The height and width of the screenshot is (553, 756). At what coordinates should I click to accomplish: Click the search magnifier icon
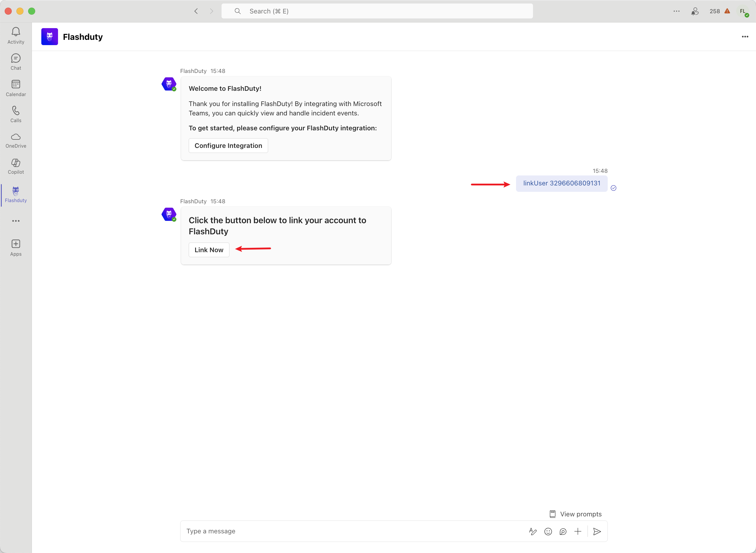click(238, 11)
